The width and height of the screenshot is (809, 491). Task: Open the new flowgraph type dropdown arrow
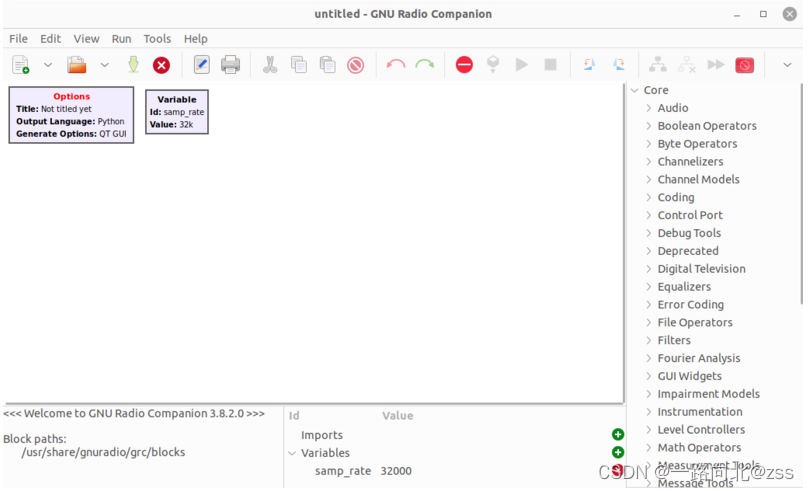pos(48,65)
